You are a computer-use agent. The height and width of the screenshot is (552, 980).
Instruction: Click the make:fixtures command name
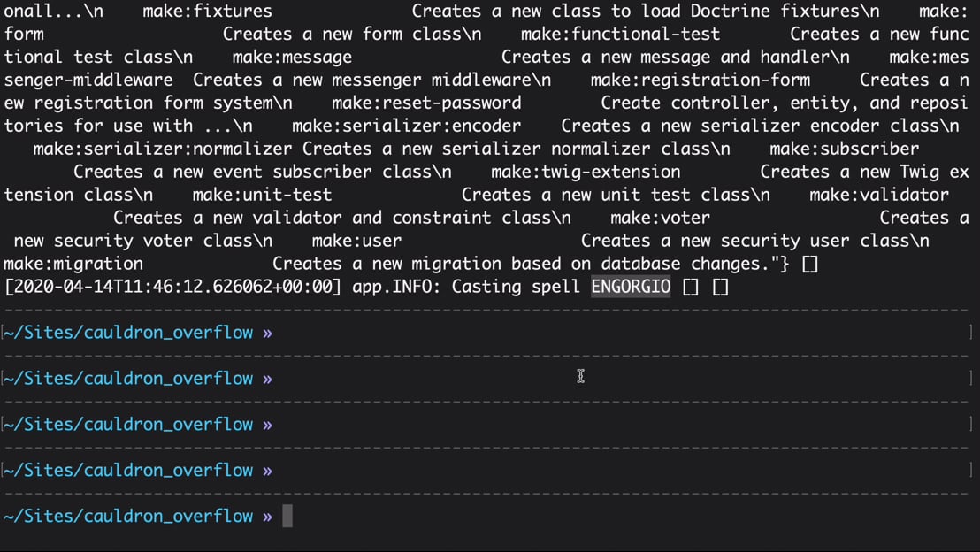208,11
